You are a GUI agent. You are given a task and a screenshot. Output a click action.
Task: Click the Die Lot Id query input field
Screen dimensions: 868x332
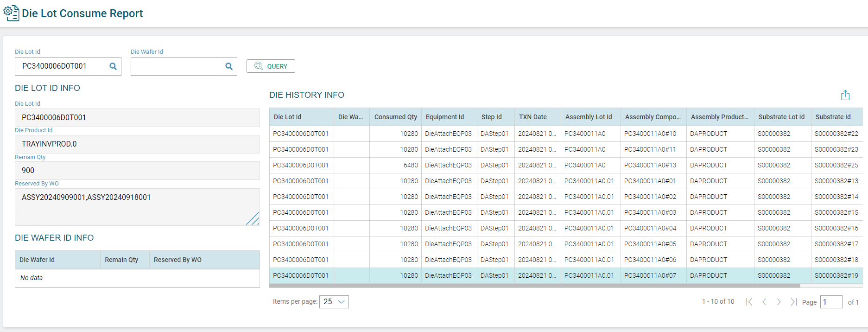pos(63,66)
